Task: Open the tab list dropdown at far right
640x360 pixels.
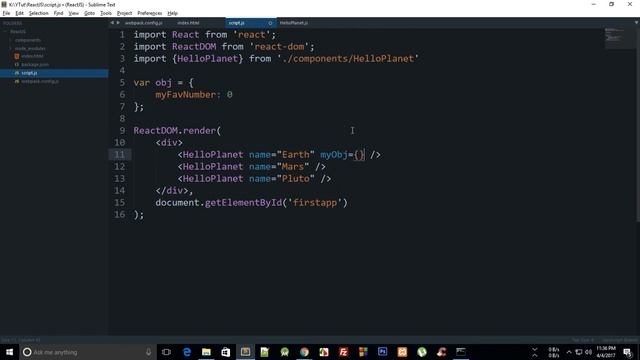Action: (x=636, y=23)
